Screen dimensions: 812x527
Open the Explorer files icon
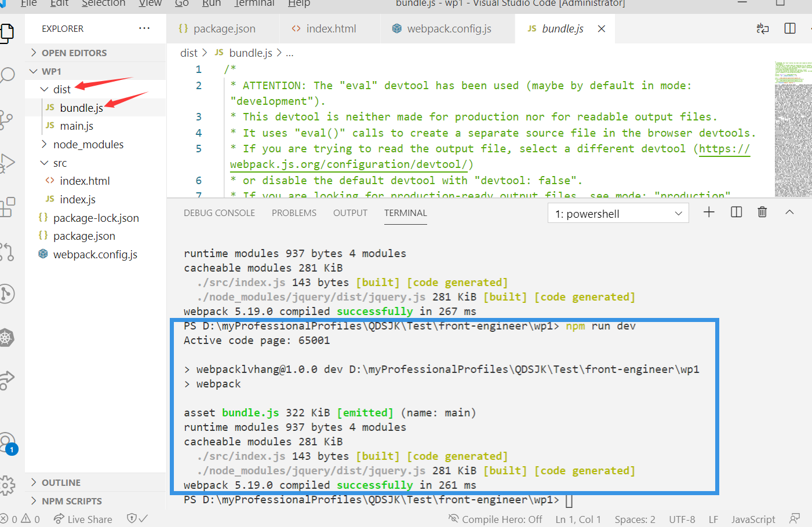[x=7, y=33]
